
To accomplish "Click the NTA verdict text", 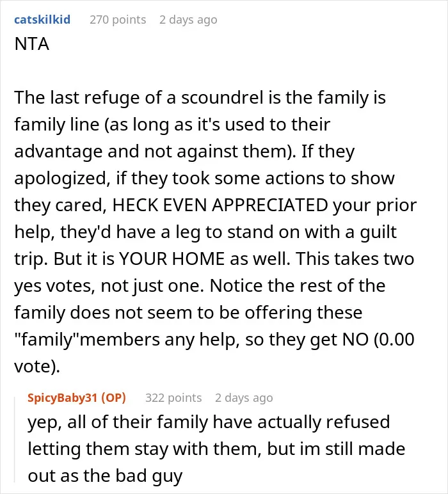I will 32,44.
